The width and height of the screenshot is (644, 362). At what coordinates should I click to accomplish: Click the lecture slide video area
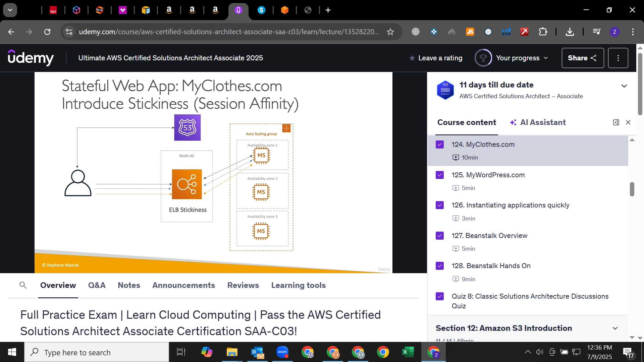(x=213, y=172)
